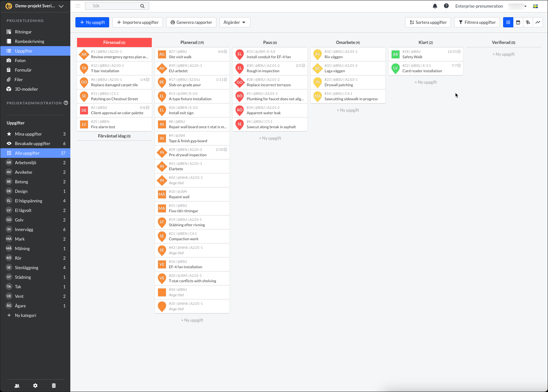Click checklist indicator on Client approval task

[x=144, y=108]
